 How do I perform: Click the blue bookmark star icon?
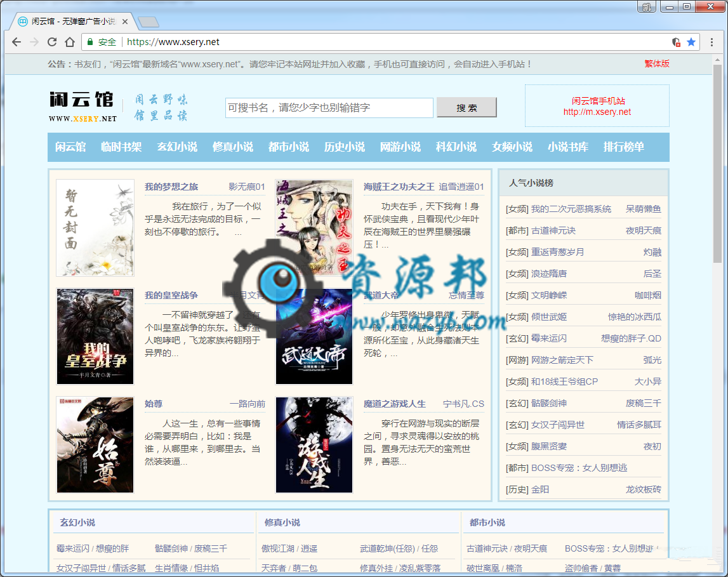pyautogui.click(x=691, y=43)
